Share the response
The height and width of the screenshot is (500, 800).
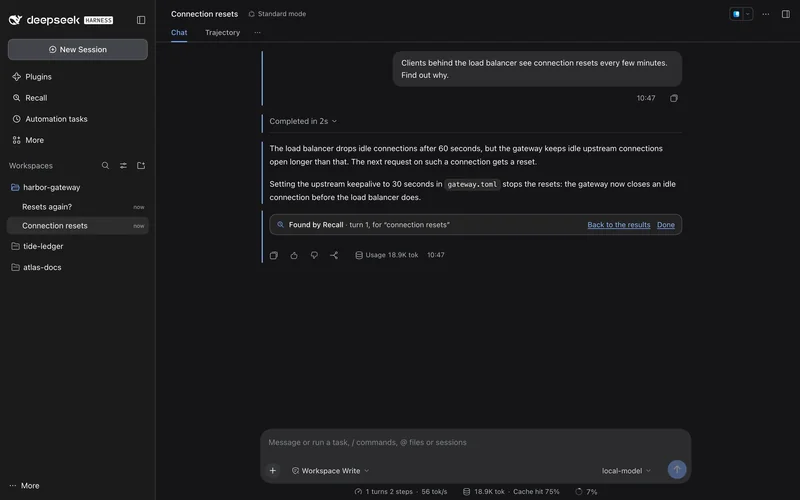tap(334, 255)
